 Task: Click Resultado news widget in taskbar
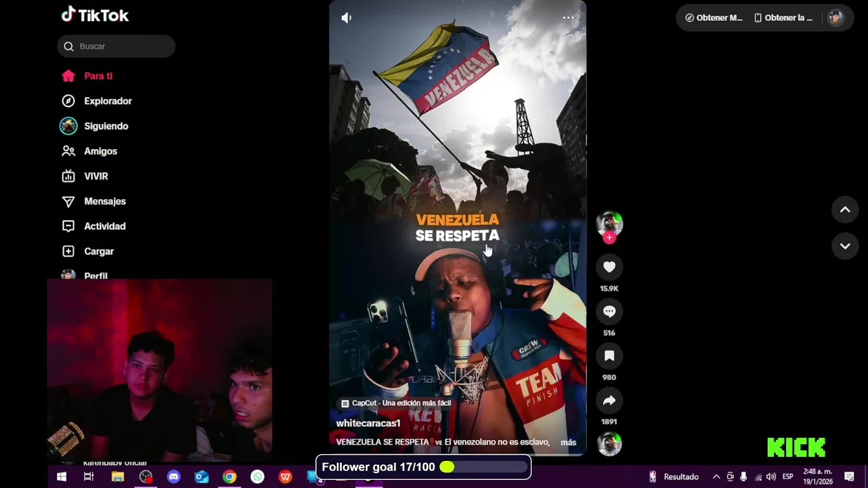673,477
